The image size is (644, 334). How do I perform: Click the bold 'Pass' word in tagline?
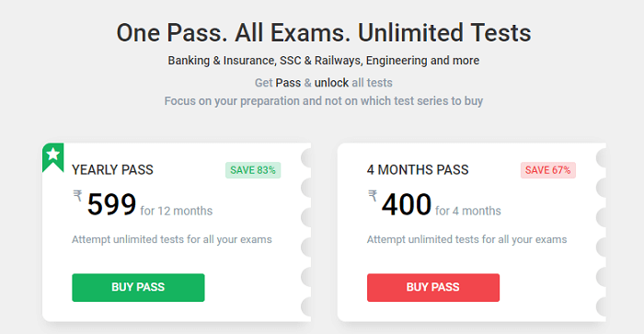coord(288,83)
